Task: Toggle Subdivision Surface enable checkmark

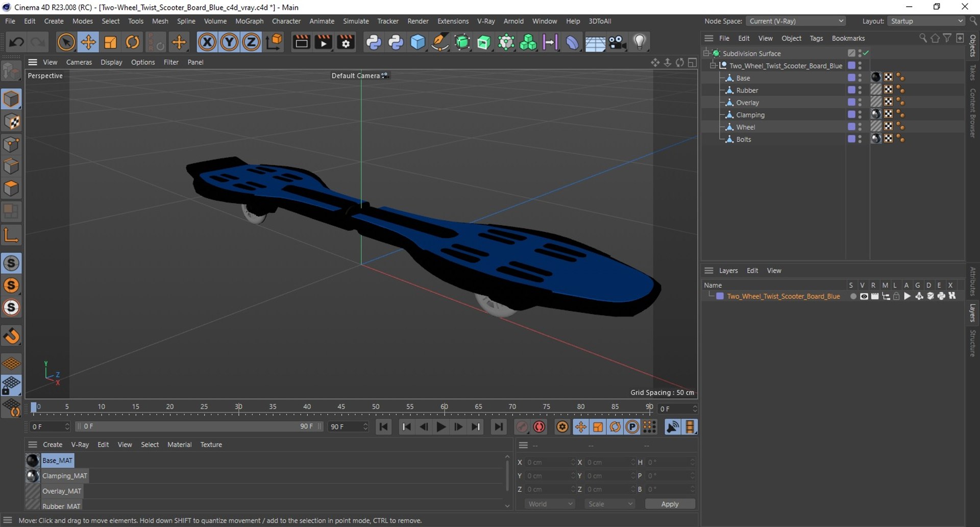Action: tap(866, 53)
